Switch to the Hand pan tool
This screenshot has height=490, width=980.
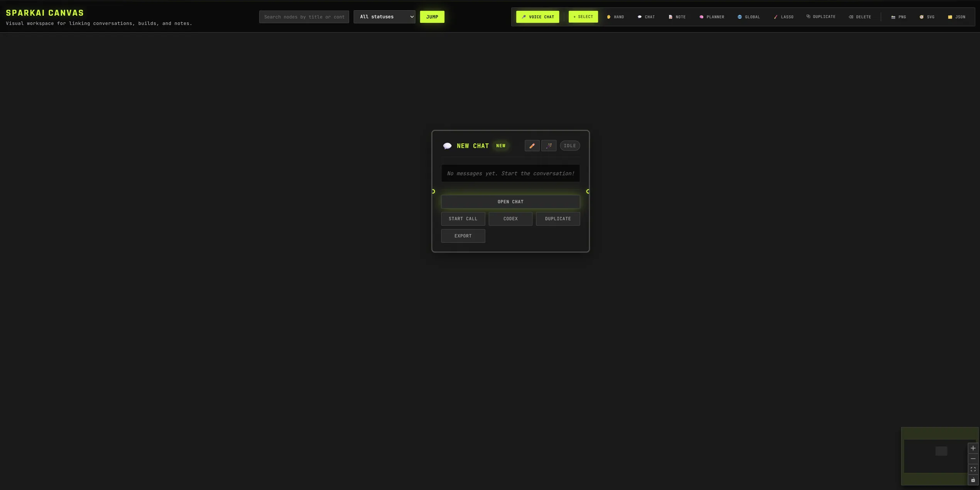(x=615, y=17)
